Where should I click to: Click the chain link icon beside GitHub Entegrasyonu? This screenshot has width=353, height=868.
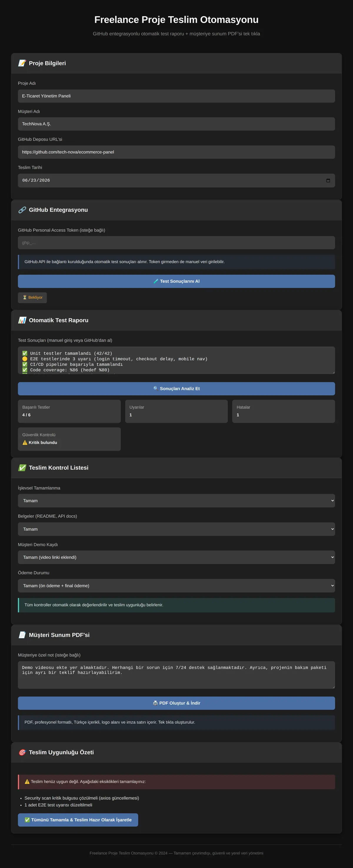click(22, 210)
